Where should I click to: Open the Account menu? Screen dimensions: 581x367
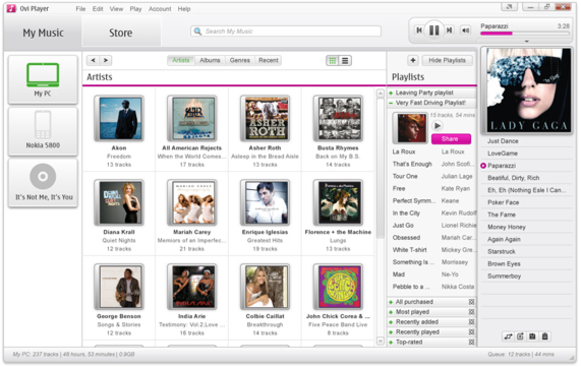(x=160, y=9)
